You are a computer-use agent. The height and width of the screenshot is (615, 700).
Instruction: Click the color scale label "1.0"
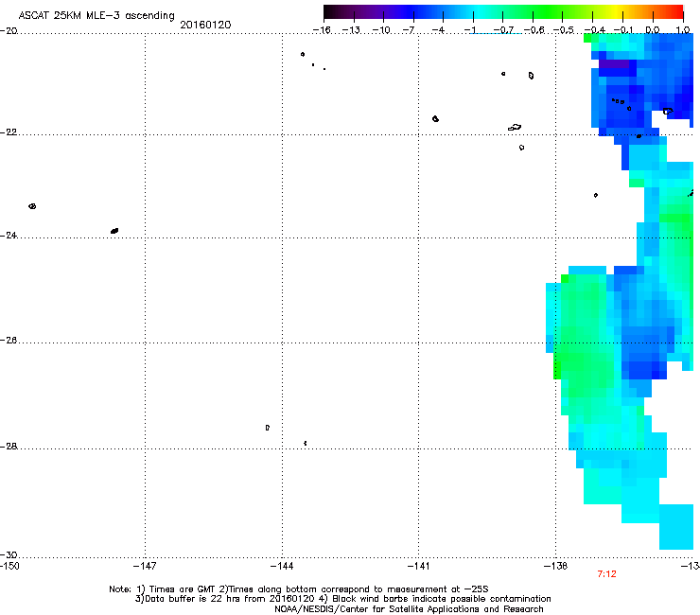click(x=683, y=30)
